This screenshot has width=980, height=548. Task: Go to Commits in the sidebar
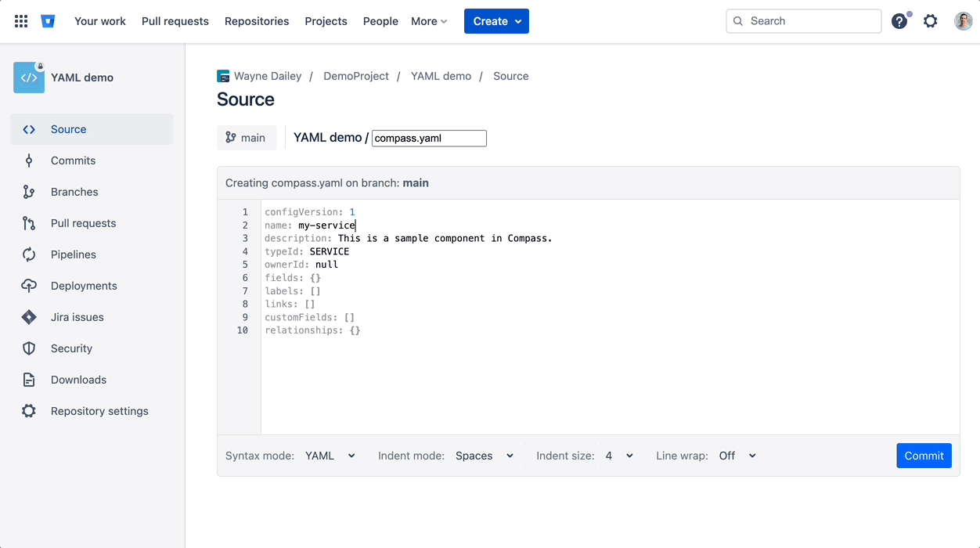tap(92, 160)
